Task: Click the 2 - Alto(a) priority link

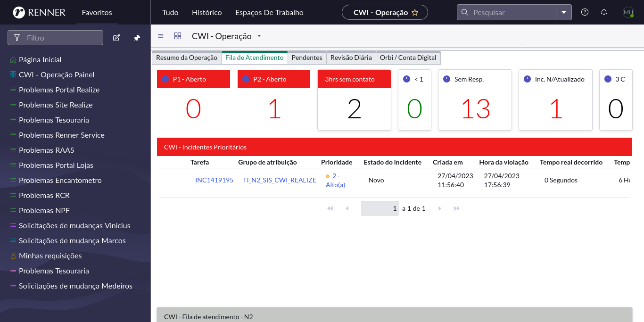Action: pyautogui.click(x=336, y=180)
